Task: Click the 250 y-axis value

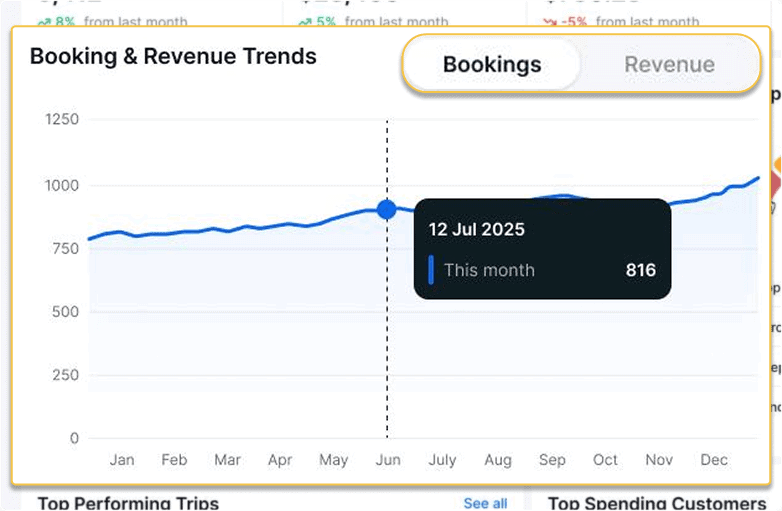Action: click(x=65, y=375)
